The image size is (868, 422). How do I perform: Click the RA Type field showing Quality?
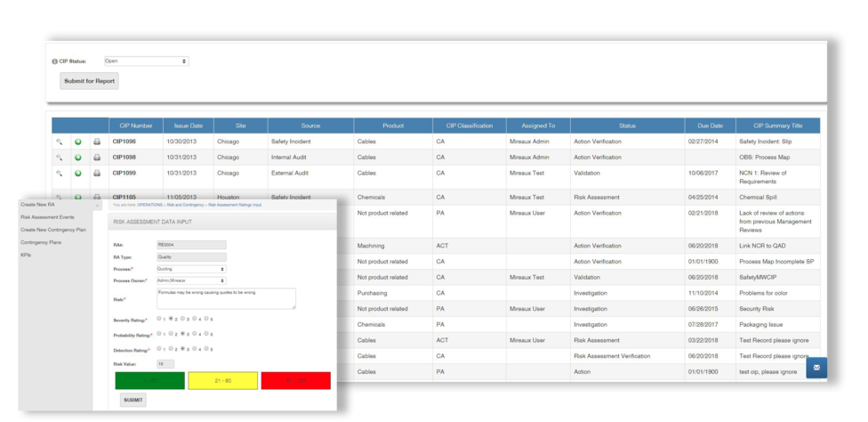(x=191, y=257)
